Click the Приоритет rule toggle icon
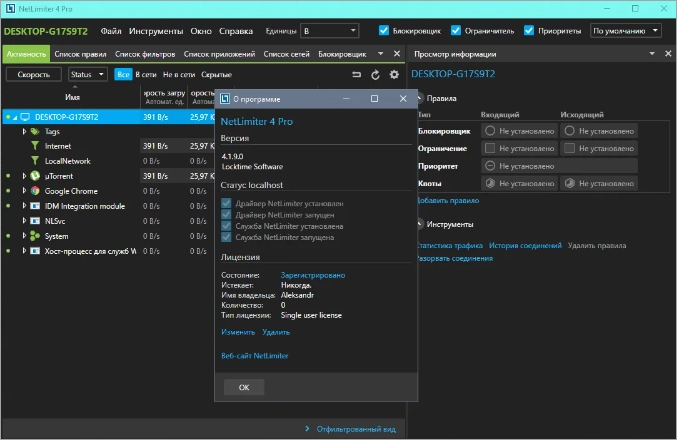The height and width of the screenshot is (440, 677). pyautogui.click(x=490, y=166)
